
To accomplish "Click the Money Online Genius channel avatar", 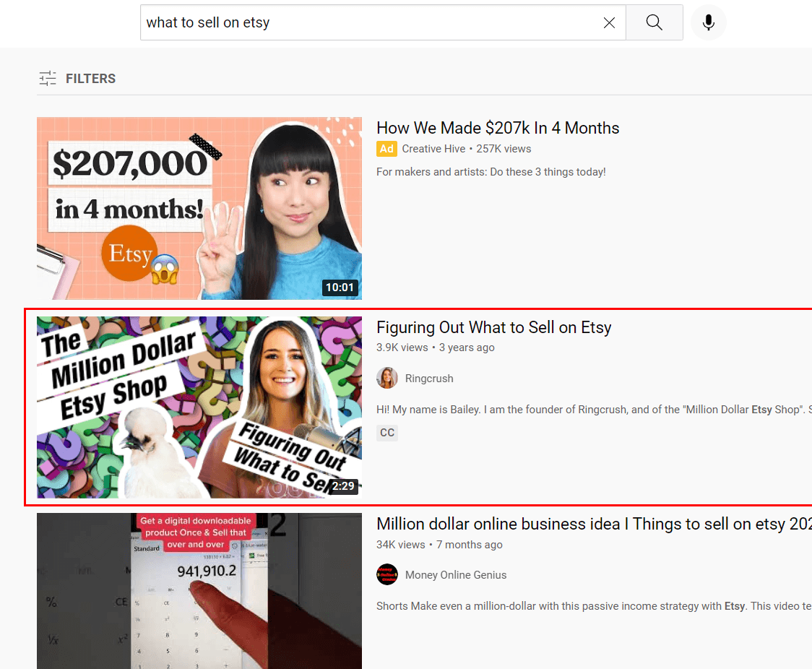I will (387, 575).
